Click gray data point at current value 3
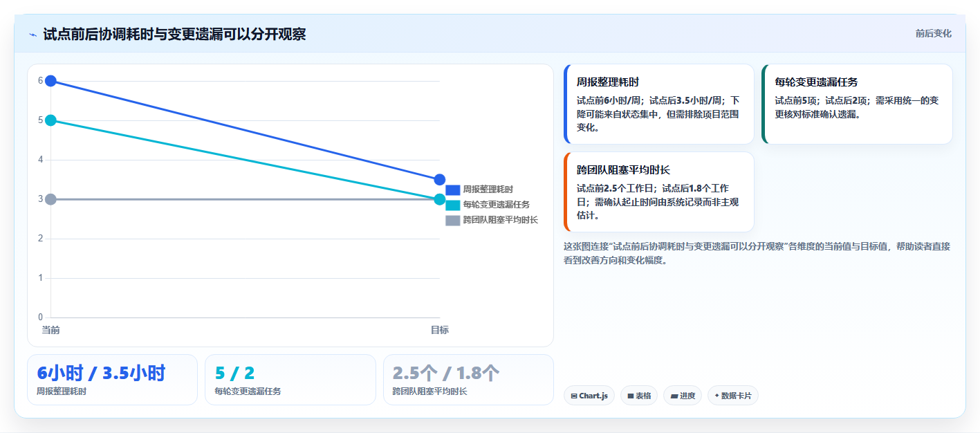The width and height of the screenshot is (980, 433). pyautogui.click(x=50, y=199)
